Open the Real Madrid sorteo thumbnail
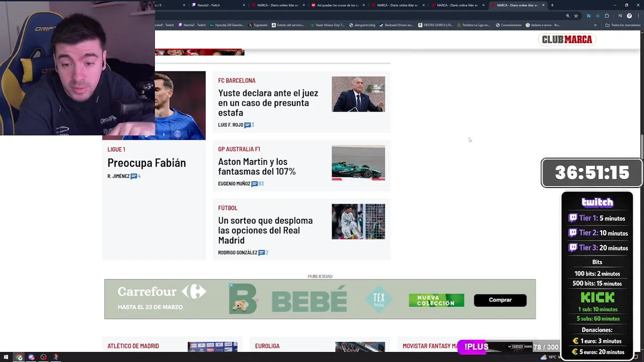 (x=358, y=221)
